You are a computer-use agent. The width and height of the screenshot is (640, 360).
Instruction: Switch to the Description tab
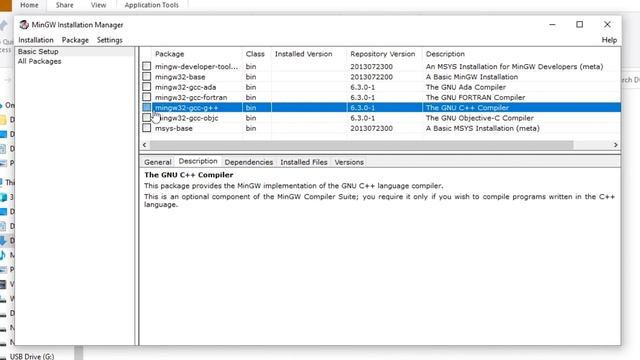(x=198, y=161)
